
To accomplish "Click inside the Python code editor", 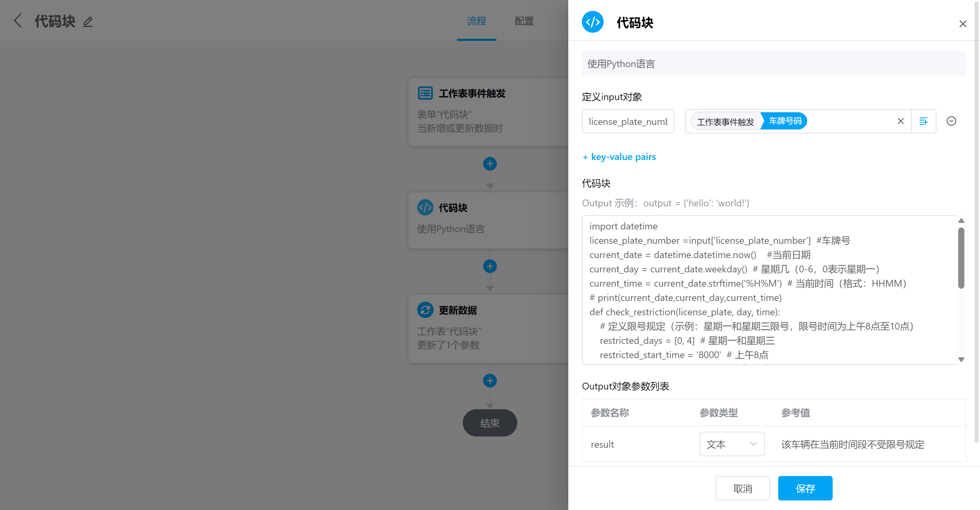I will pyautogui.click(x=769, y=290).
